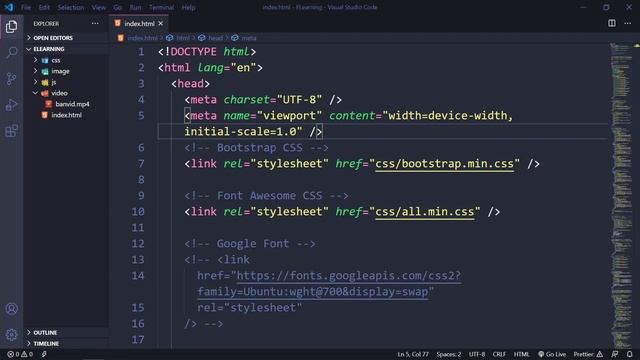Click the video folder icon
Image resolution: width=640 pixels, height=360 pixels.
(x=45, y=93)
